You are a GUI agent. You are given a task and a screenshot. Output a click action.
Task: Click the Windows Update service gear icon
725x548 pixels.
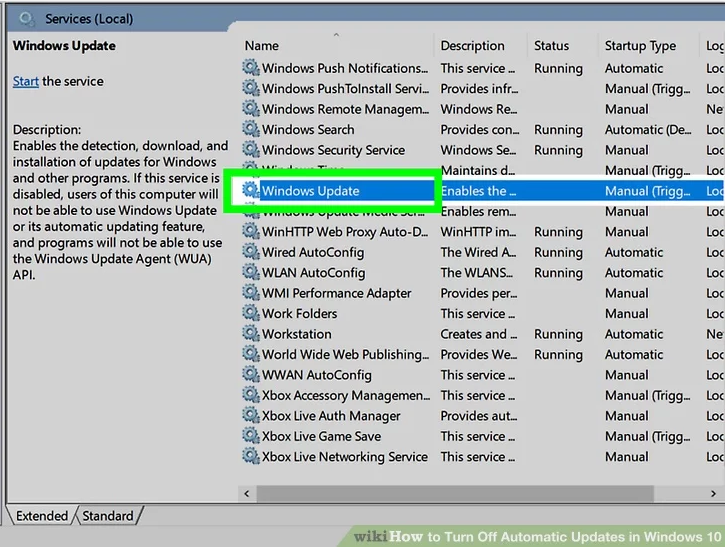pyautogui.click(x=250, y=191)
